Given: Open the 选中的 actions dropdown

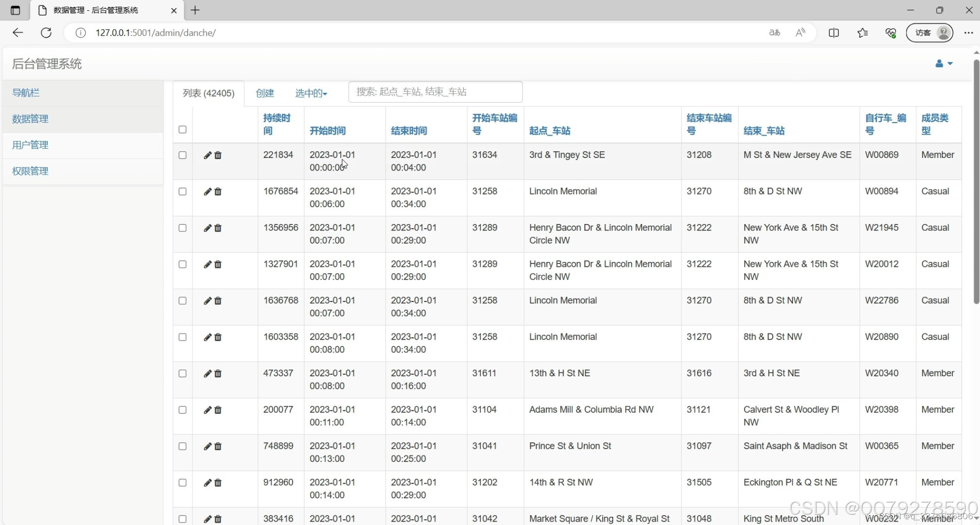Looking at the screenshot, I should point(311,93).
